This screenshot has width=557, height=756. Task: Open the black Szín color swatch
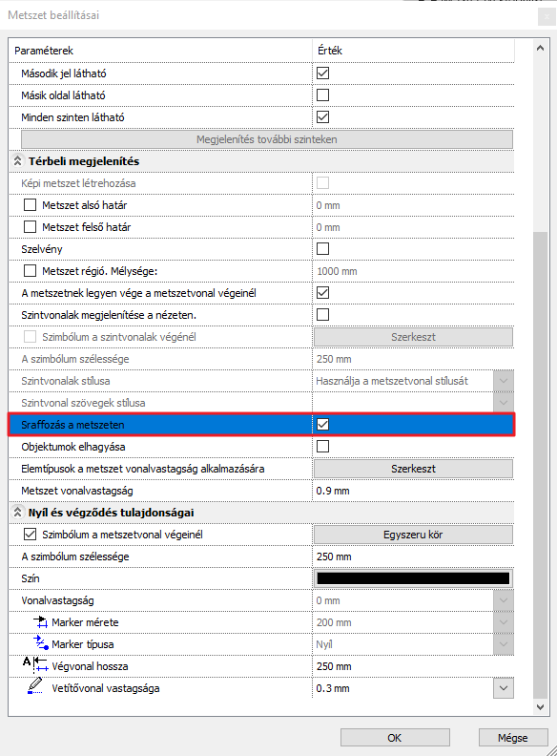(413, 578)
